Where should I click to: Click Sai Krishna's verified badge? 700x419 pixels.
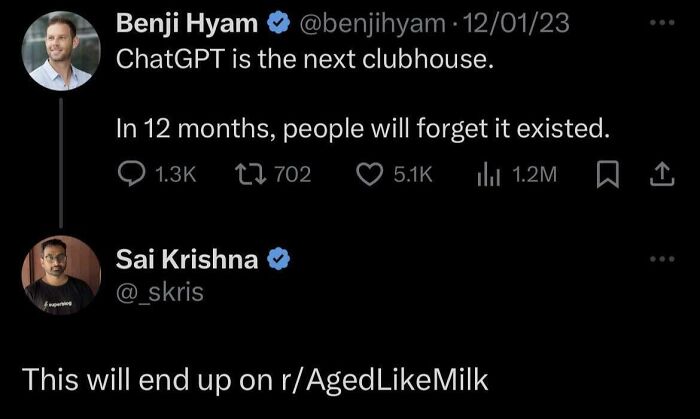280,260
